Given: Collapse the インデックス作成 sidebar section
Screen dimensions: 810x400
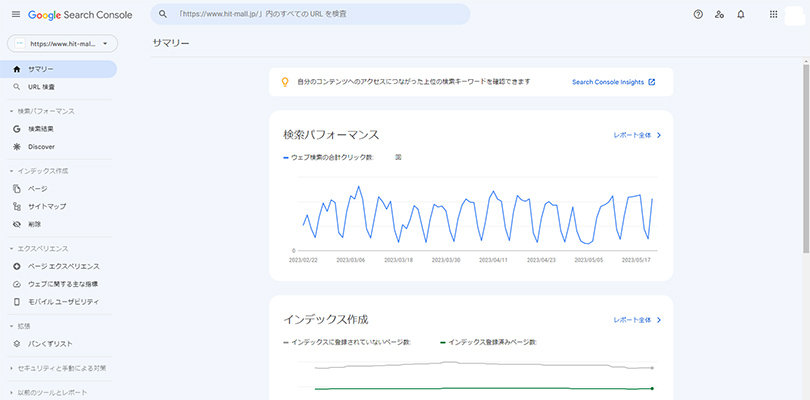Looking at the screenshot, I should 10,171.
